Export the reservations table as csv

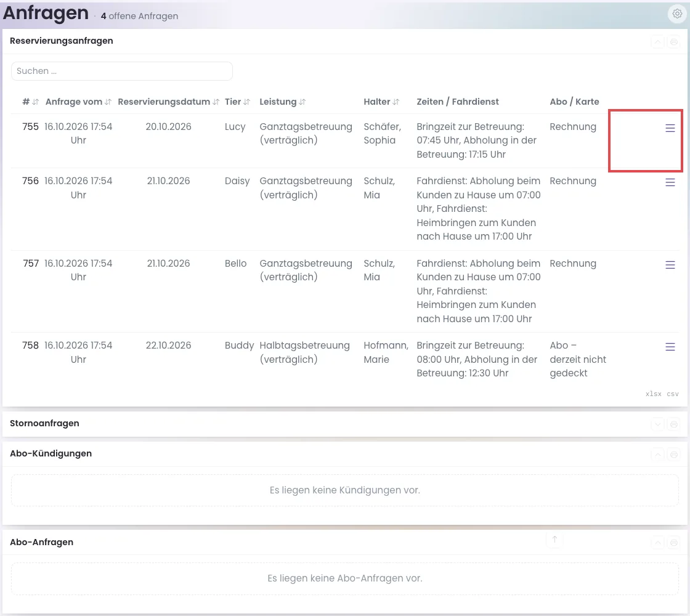pos(673,394)
